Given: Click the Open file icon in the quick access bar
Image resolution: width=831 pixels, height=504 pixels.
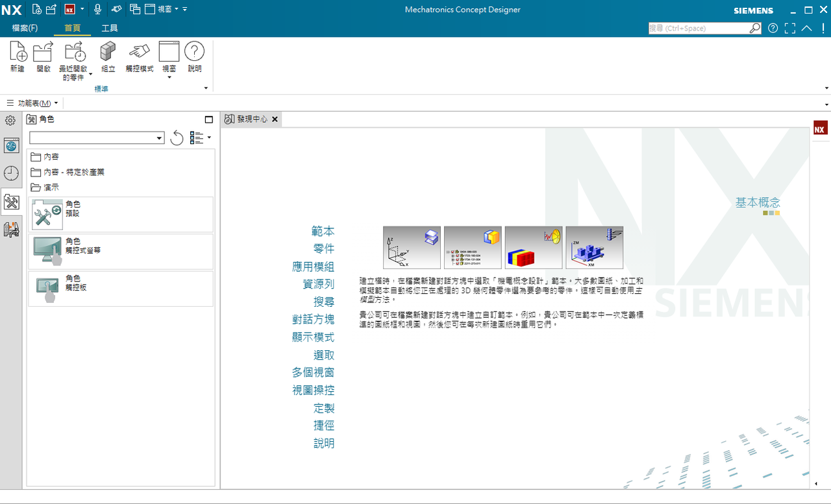Looking at the screenshot, I should pyautogui.click(x=51, y=9).
